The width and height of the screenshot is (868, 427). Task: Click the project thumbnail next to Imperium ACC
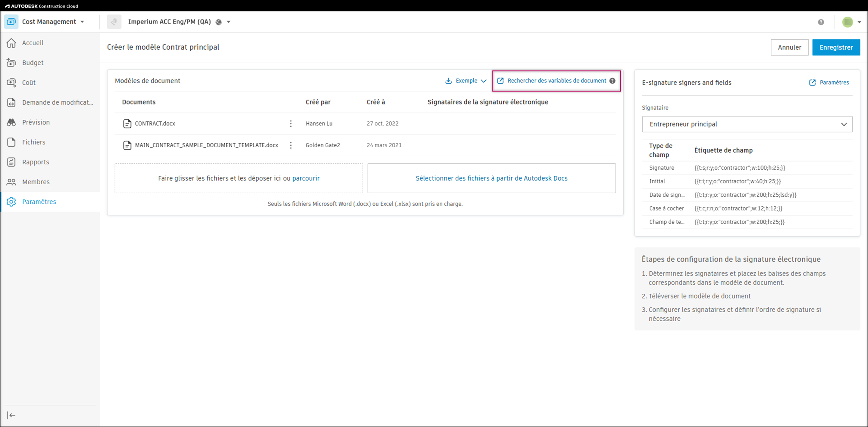tap(114, 22)
